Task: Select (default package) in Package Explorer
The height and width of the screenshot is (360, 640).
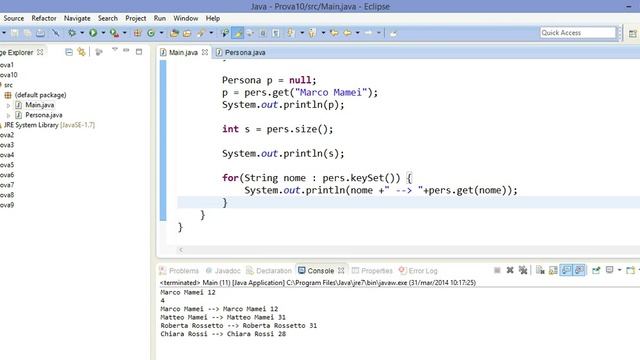Action: pyautogui.click(x=35, y=95)
